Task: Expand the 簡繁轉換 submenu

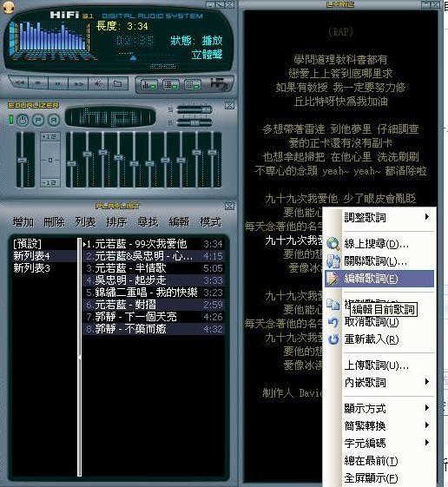Action: coord(379,426)
